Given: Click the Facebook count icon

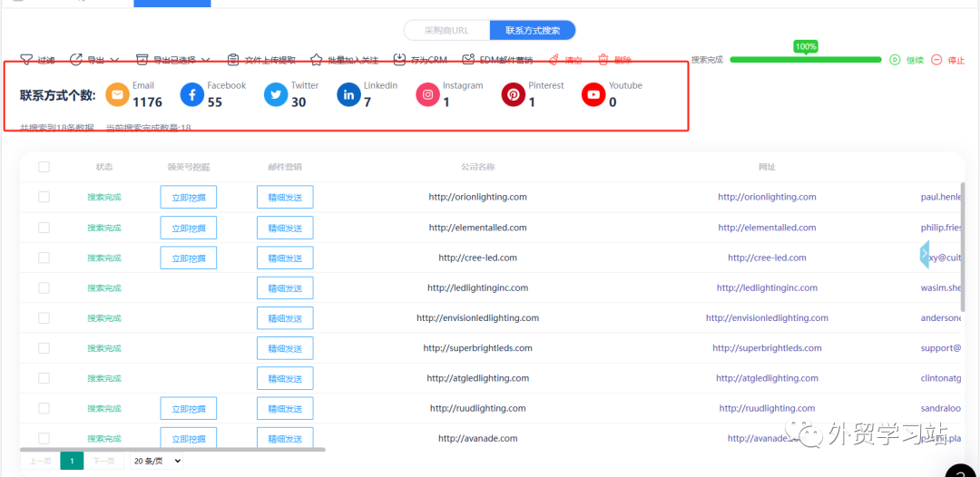Looking at the screenshot, I should [x=191, y=95].
